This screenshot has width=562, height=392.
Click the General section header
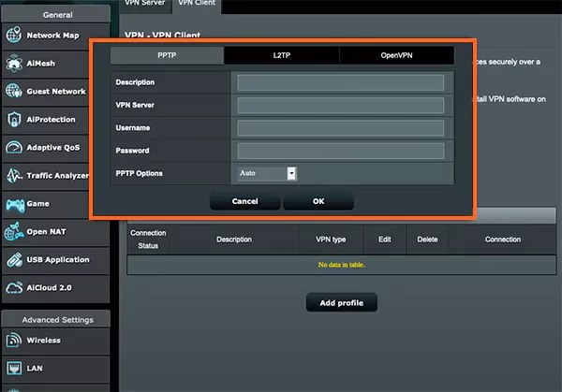tap(56, 15)
